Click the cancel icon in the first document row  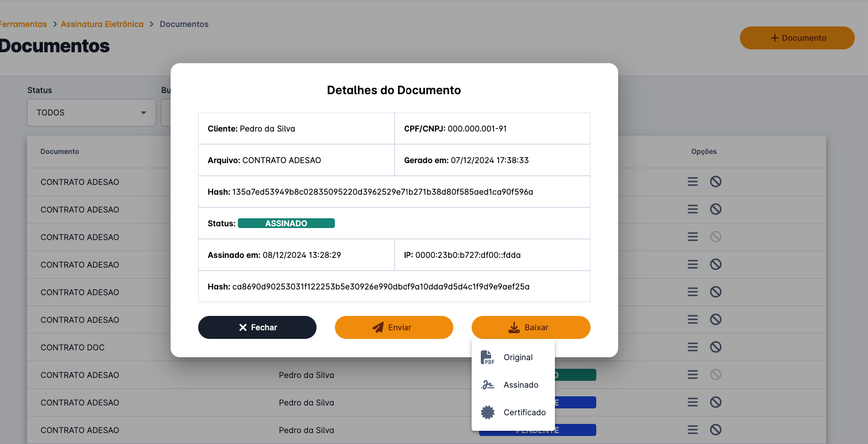pos(715,182)
